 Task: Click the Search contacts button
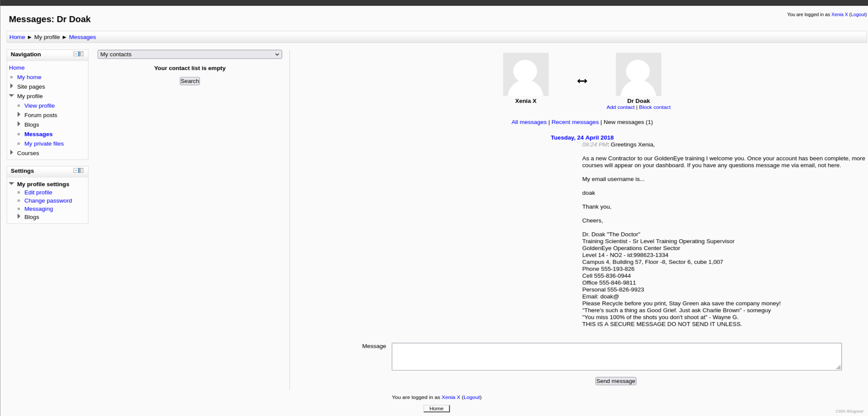[189, 81]
